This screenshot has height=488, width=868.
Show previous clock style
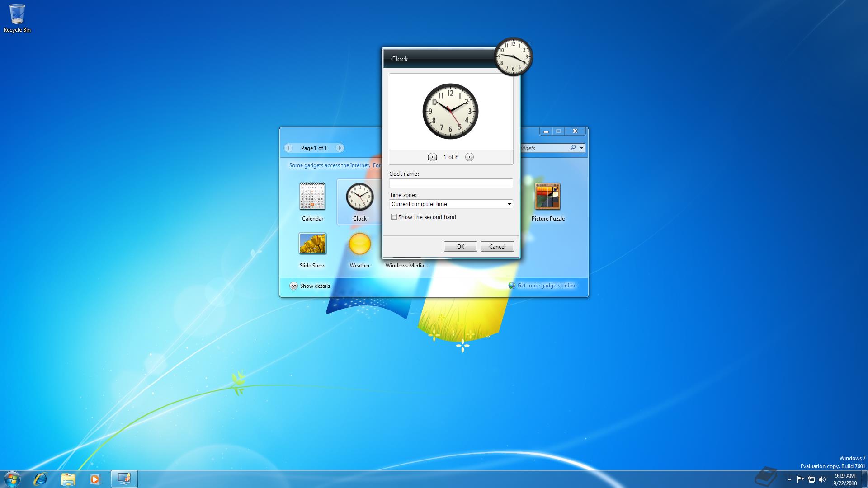(x=432, y=157)
